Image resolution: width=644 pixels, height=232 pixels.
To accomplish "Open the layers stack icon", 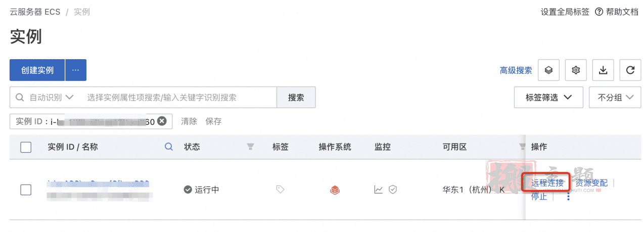I will pos(548,70).
